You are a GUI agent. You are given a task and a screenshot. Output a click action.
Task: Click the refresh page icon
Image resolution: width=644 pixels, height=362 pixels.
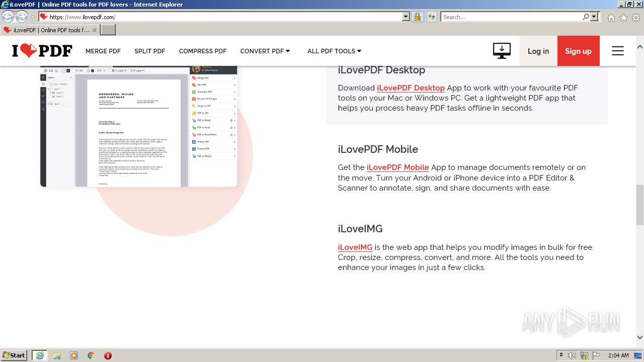click(431, 17)
